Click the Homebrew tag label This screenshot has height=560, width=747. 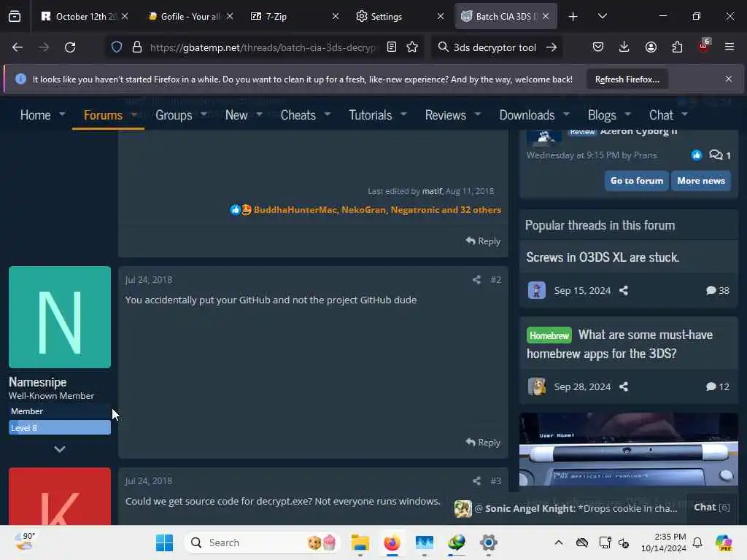(549, 335)
